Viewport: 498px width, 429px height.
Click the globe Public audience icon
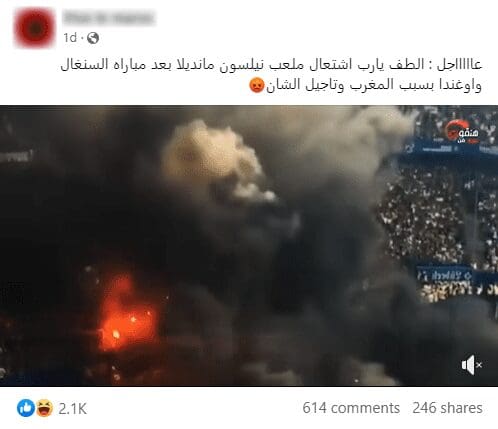click(x=93, y=38)
